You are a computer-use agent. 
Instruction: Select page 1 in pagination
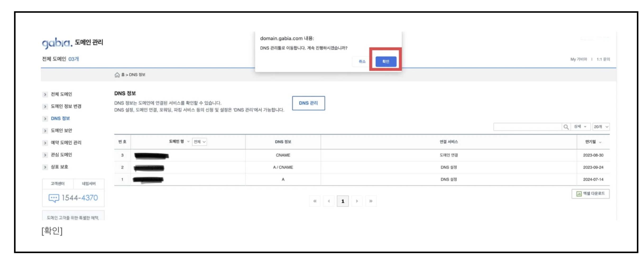[x=343, y=201]
